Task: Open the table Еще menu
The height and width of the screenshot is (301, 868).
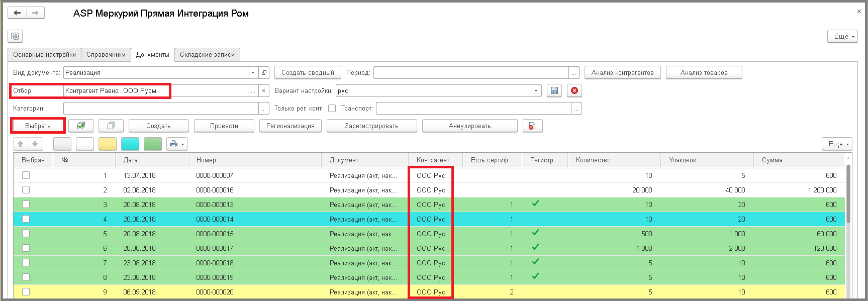Action: pyautogui.click(x=837, y=144)
